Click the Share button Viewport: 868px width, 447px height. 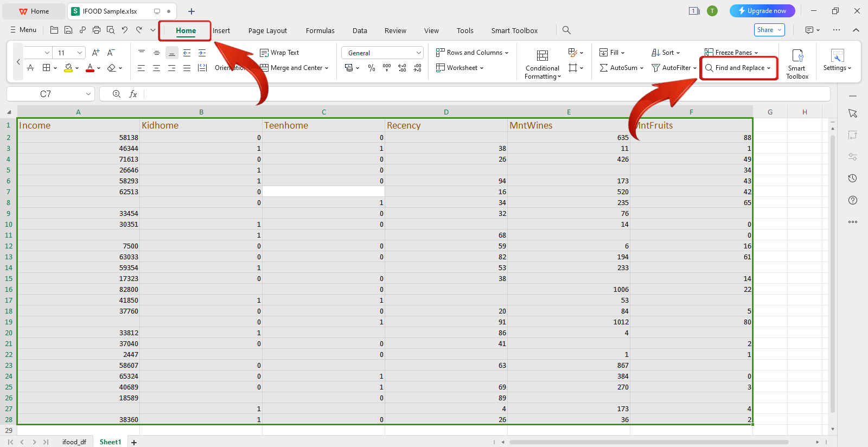pyautogui.click(x=769, y=30)
